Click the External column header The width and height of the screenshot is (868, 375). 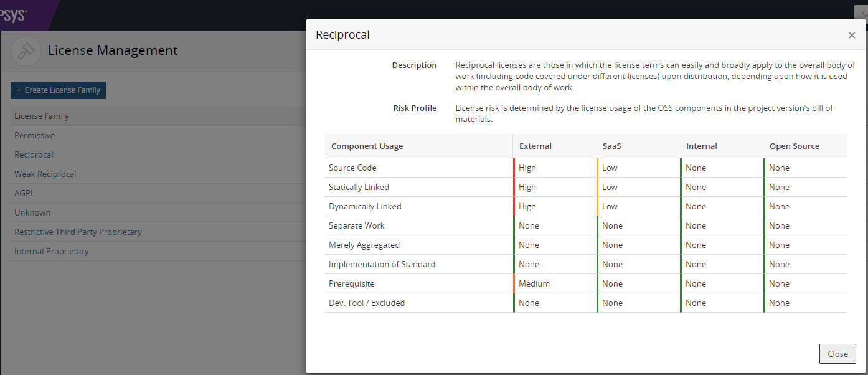[535, 146]
